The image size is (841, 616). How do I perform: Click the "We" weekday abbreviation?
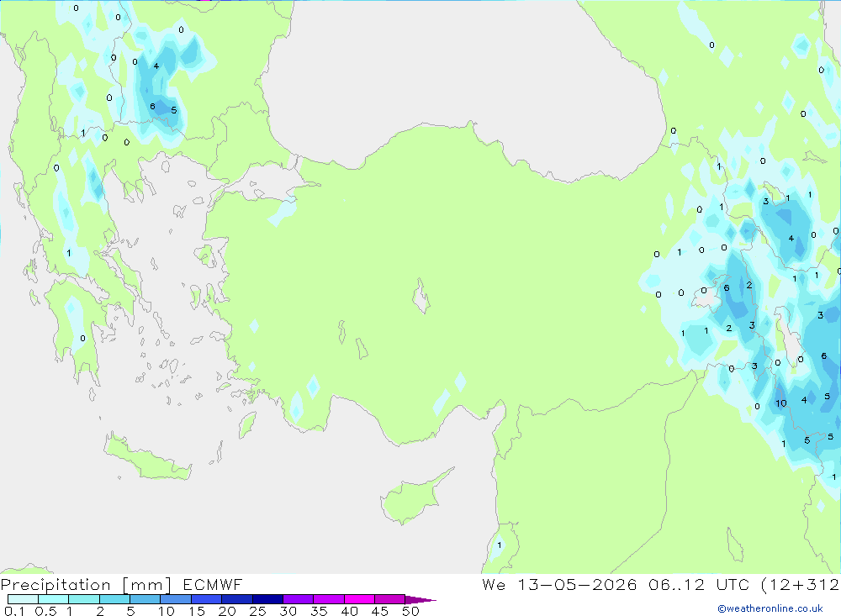(x=494, y=584)
